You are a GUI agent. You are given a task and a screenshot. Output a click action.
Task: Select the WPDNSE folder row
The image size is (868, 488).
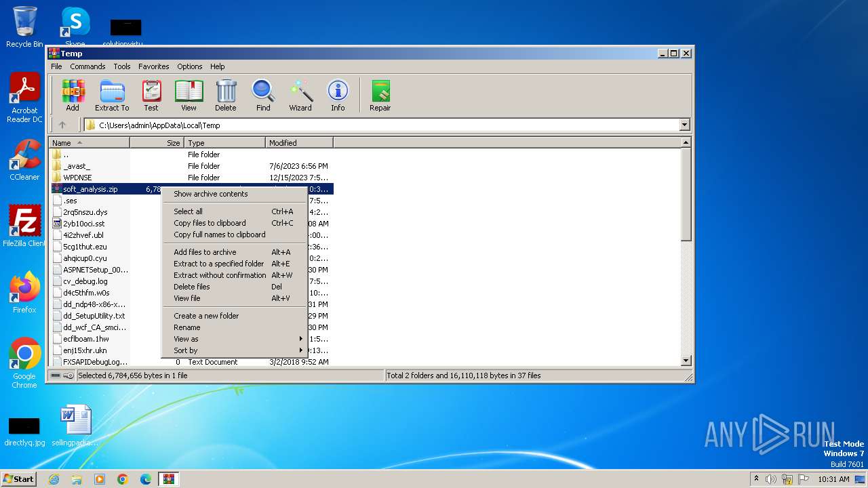191,178
